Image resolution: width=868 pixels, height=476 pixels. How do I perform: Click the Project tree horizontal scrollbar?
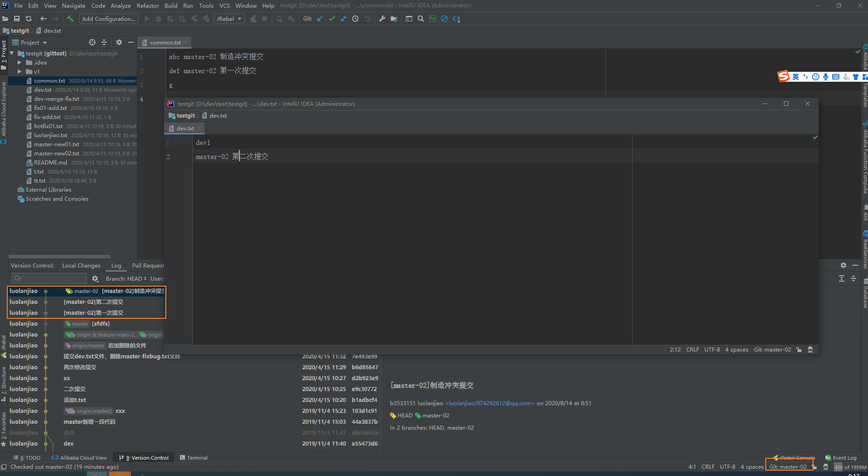(x=60, y=257)
